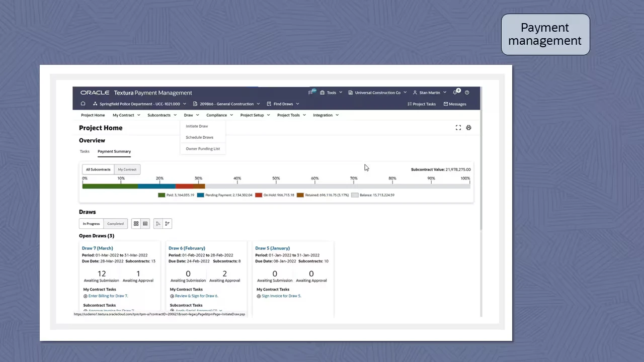Click the help question mark icon
Image resolution: width=644 pixels, height=362 pixels.
pos(467,93)
